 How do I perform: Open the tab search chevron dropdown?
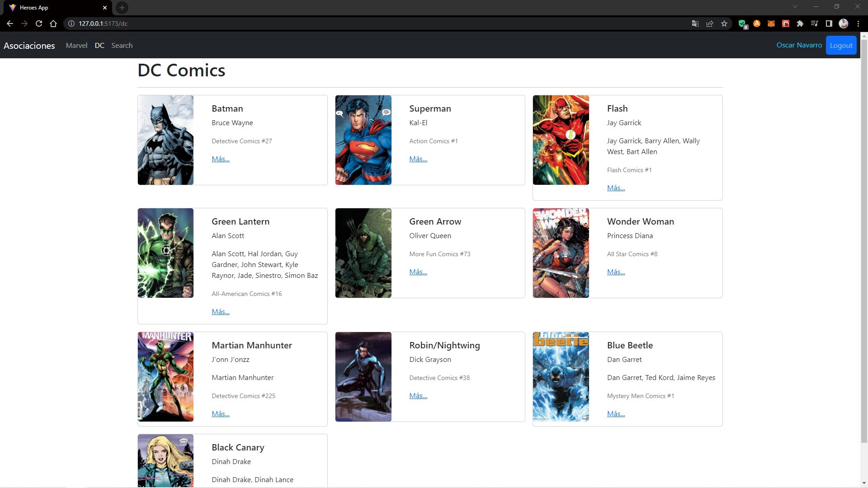[795, 7]
